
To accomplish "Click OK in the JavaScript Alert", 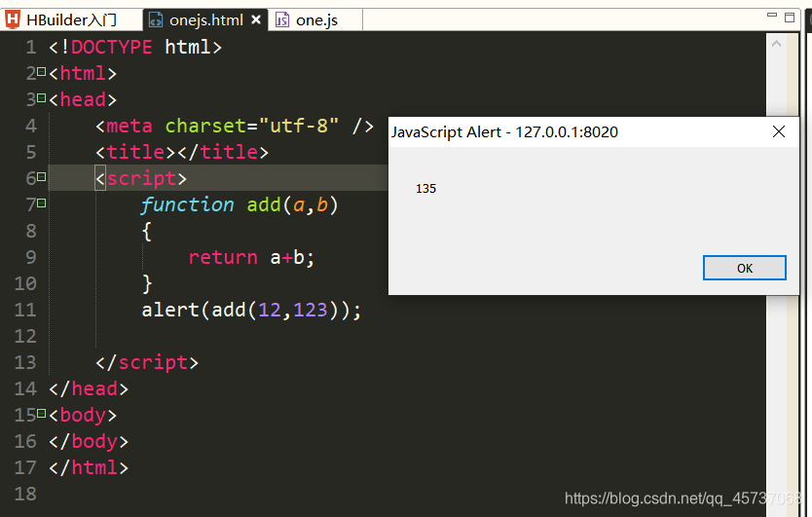I will (x=744, y=268).
